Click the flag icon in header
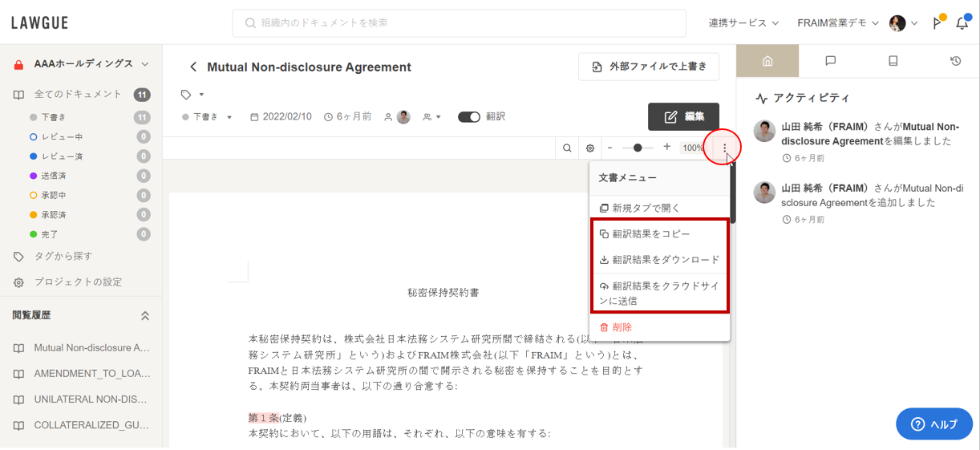This screenshot has width=980, height=450. pyautogui.click(x=937, y=23)
